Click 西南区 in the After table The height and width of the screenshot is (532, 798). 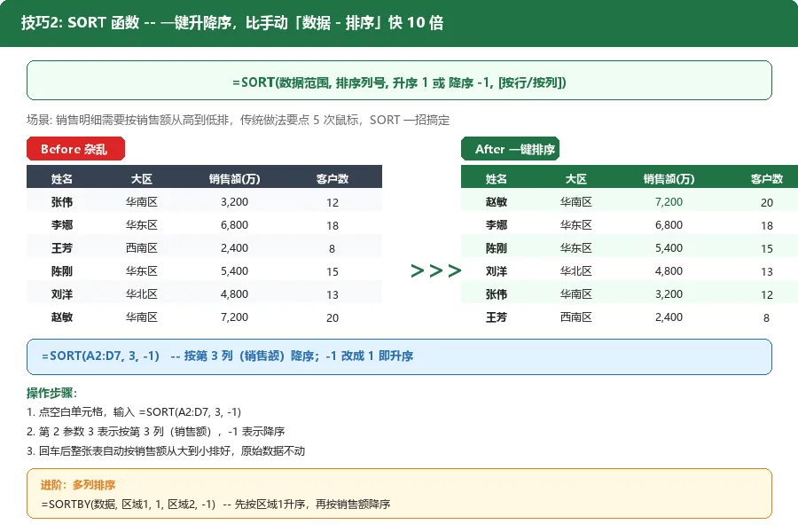point(576,317)
